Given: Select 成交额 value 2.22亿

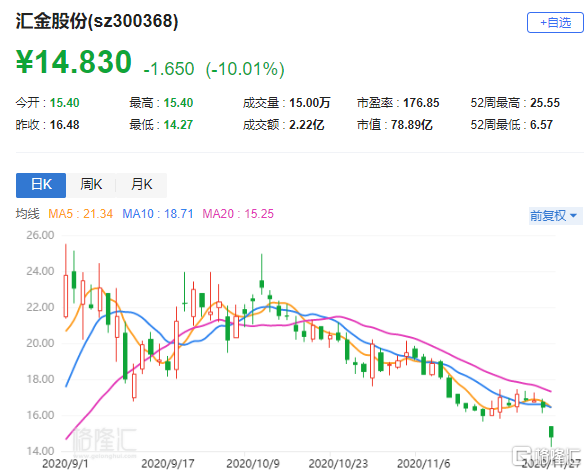Looking at the screenshot, I should click(307, 125).
